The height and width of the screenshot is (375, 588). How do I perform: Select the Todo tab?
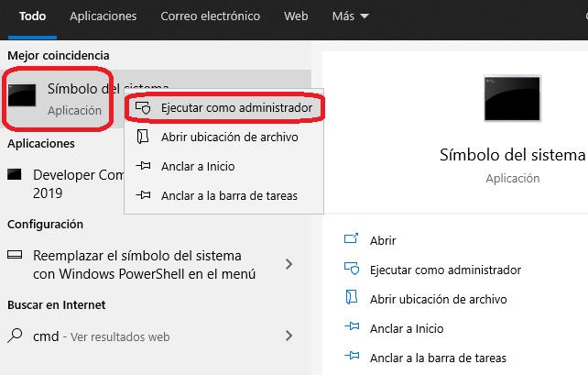[x=32, y=17]
